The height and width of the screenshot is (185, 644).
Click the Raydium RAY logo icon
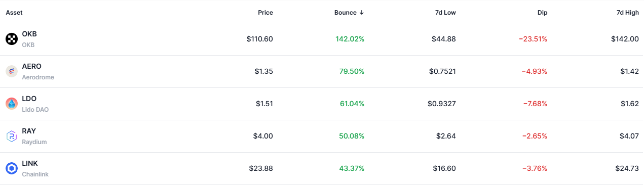(12, 136)
